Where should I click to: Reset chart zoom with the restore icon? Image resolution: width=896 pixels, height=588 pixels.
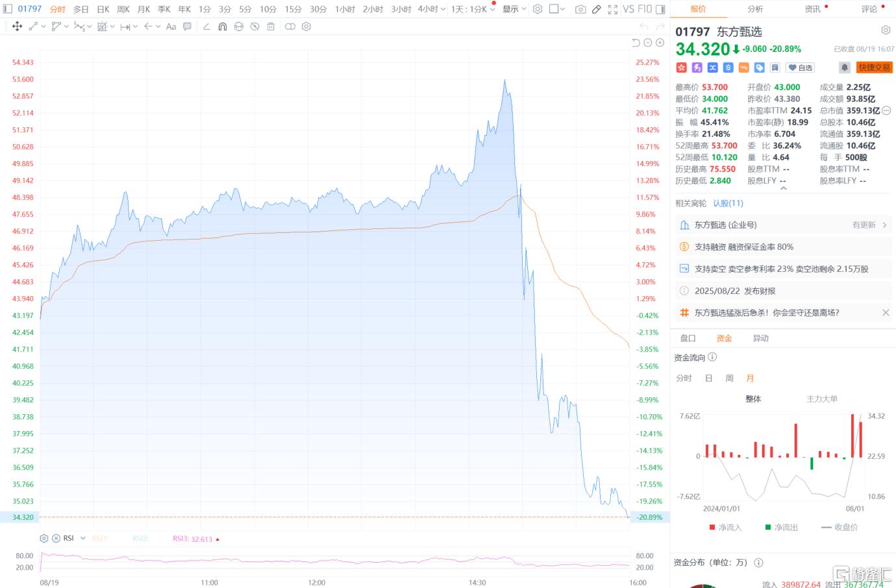(636, 43)
